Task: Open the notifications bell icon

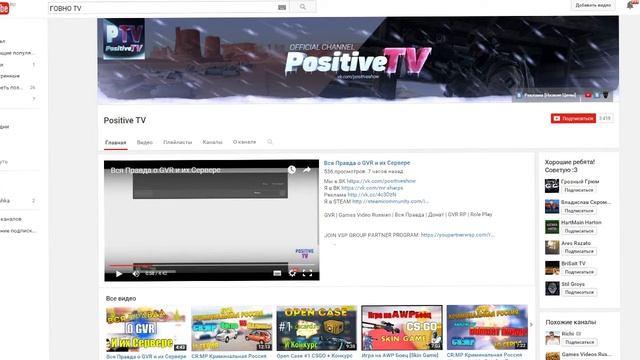Action: coord(630,5)
